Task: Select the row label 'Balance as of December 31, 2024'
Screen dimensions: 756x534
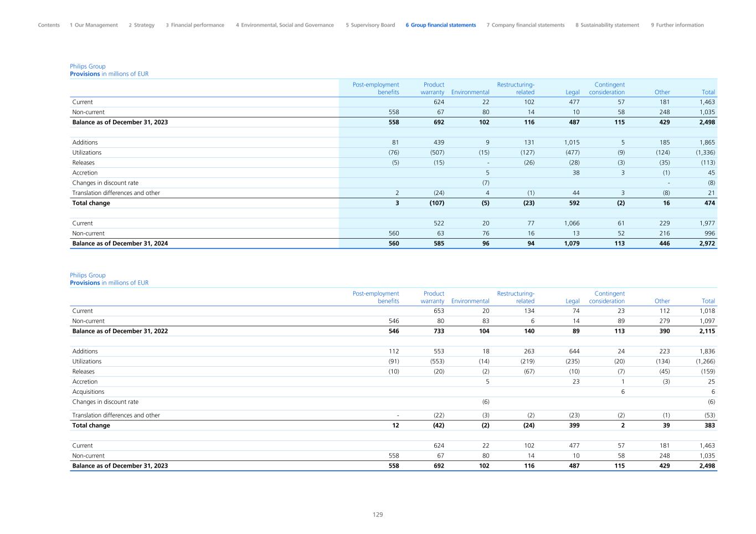Action: [120, 243]
